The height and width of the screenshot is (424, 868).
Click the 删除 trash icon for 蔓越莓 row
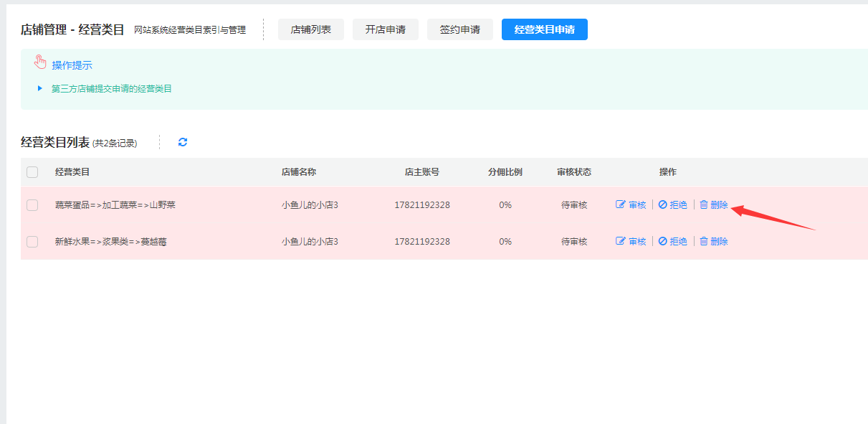704,242
